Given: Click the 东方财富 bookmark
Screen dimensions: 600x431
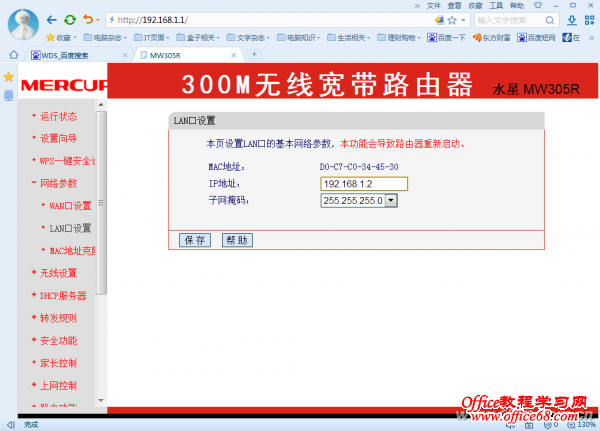Looking at the screenshot, I should click(492, 37).
